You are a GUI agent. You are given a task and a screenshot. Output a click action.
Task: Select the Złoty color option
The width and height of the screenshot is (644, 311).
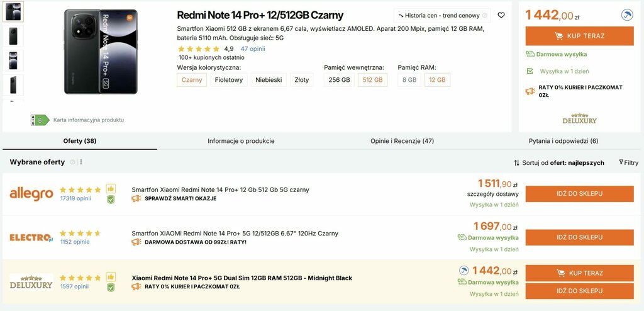[x=302, y=80]
